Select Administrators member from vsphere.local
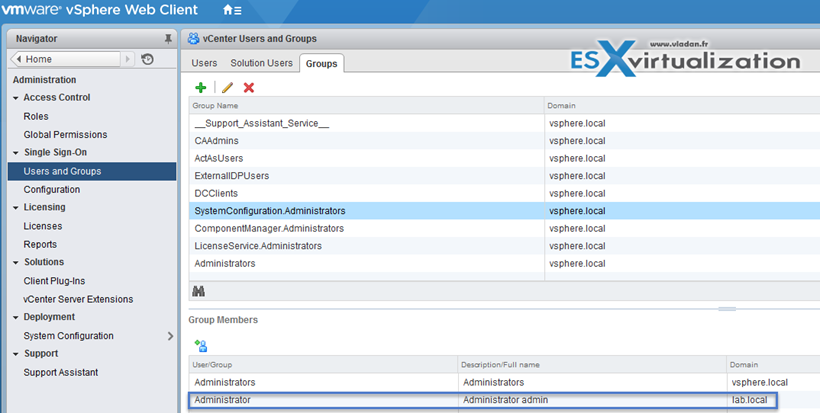 (505, 382)
